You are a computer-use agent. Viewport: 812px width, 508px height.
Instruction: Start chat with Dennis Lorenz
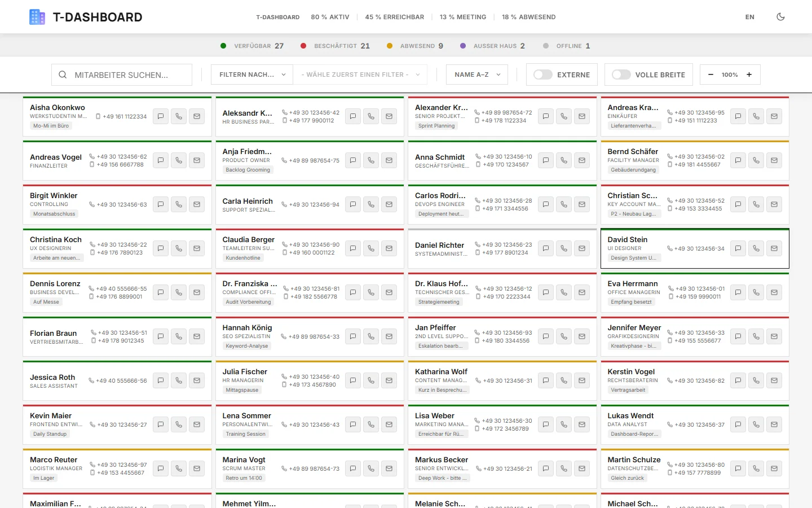click(x=161, y=292)
